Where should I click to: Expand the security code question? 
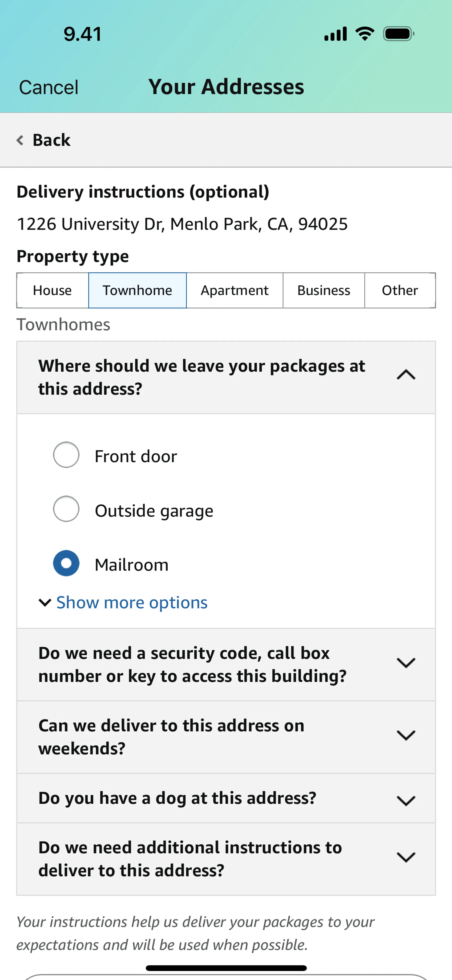point(226,665)
